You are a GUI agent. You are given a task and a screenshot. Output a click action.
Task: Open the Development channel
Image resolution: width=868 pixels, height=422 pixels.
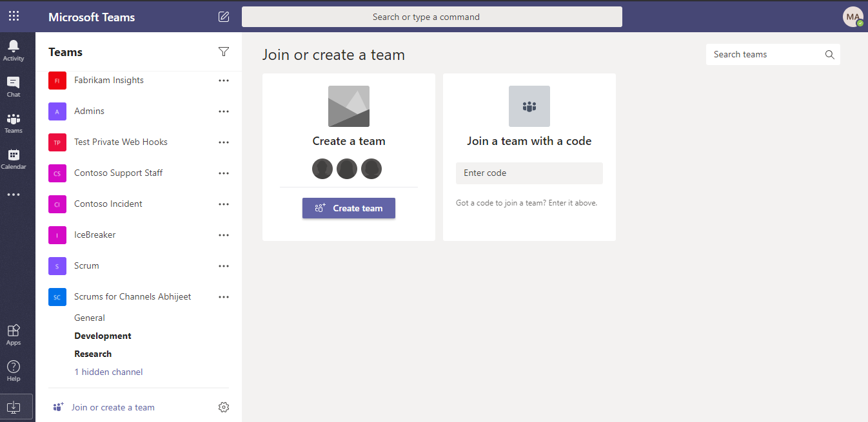pyautogui.click(x=103, y=336)
